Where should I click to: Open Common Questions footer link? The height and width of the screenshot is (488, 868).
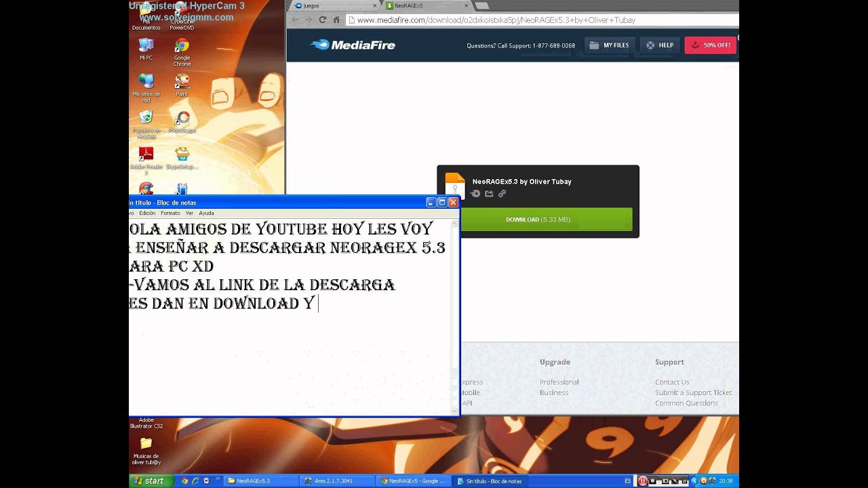click(686, 403)
